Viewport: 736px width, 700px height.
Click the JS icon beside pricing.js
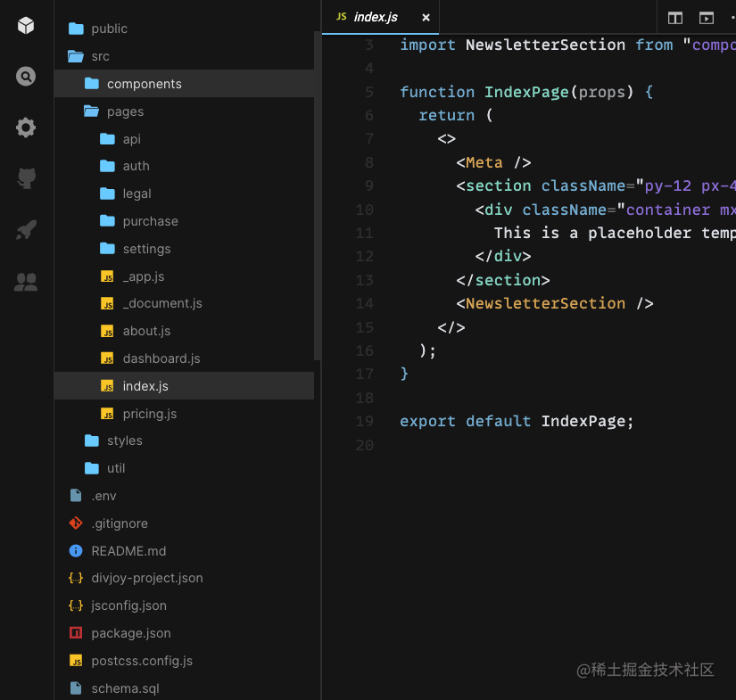tap(107, 414)
